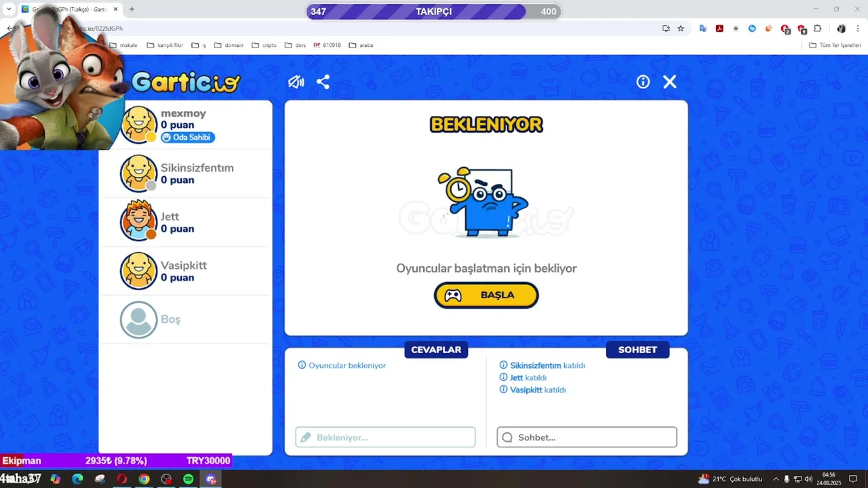This screenshot has width=868, height=488.
Task: Open taskbar clock and date
Action: point(829,479)
